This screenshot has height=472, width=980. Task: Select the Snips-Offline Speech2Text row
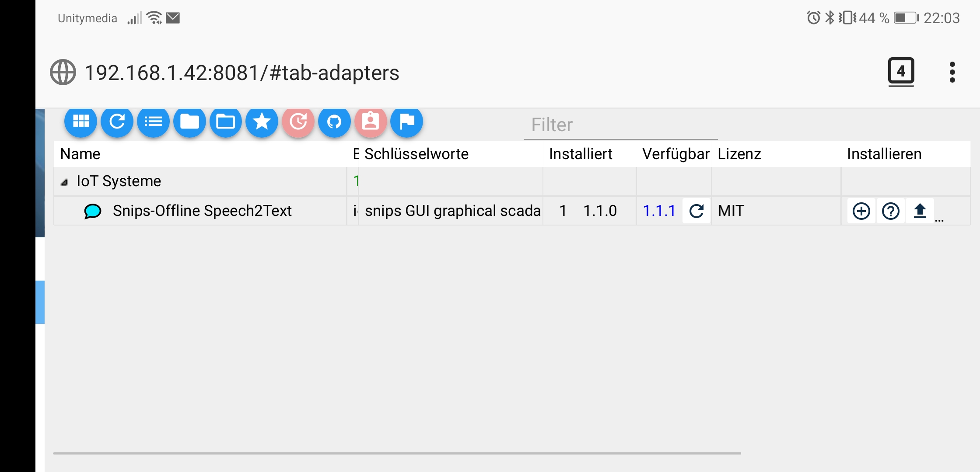pyautogui.click(x=202, y=211)
